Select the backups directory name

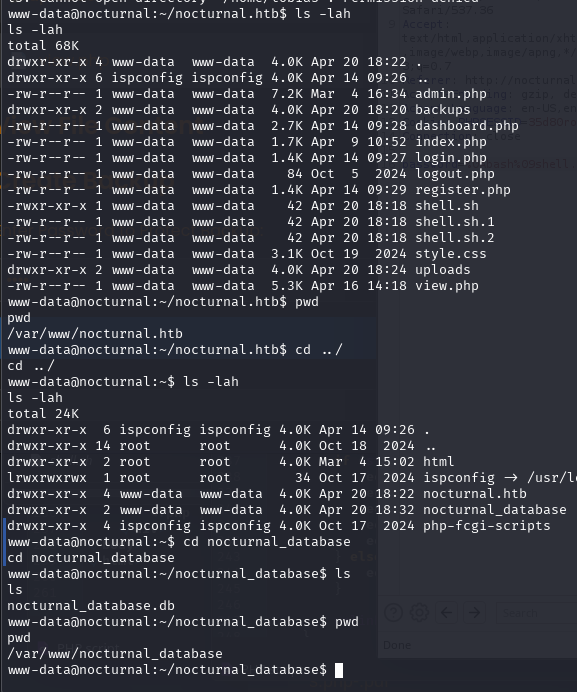click(x=442, y=110)
